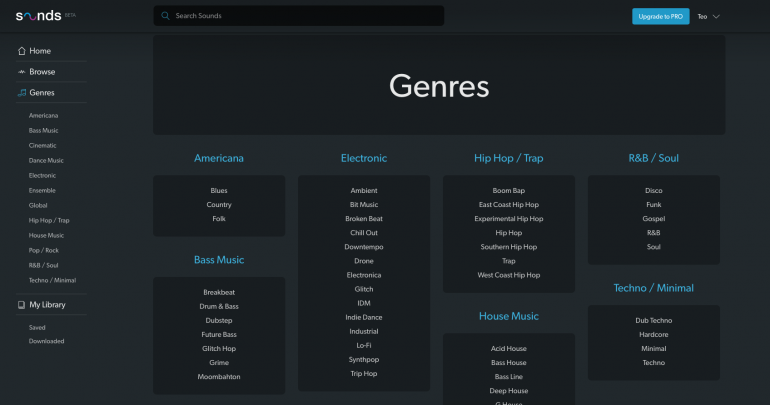This screenshot has height=405, width=770.
Task: Click the Browse waveform icon
Action: 22,72
